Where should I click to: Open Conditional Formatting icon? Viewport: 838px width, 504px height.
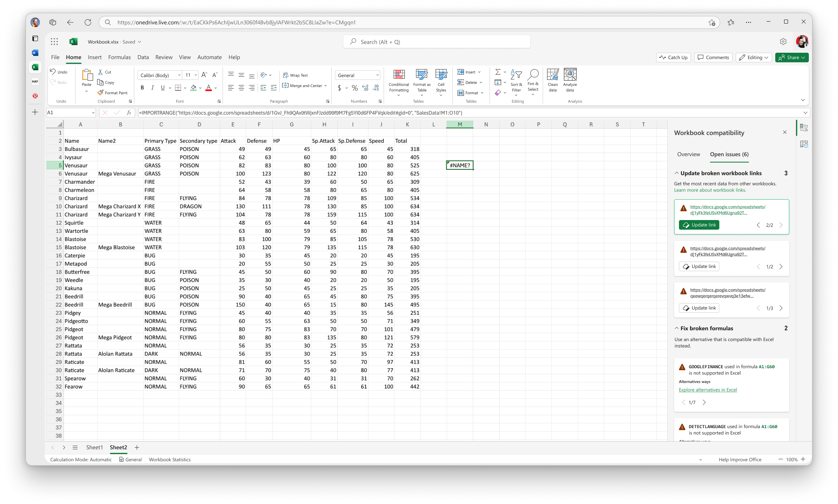[x=399, y=74]
